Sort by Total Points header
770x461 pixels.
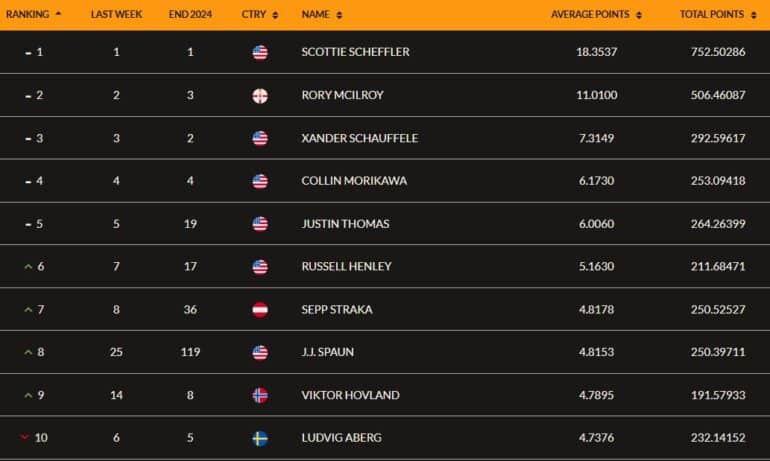[x=717, y=15]
